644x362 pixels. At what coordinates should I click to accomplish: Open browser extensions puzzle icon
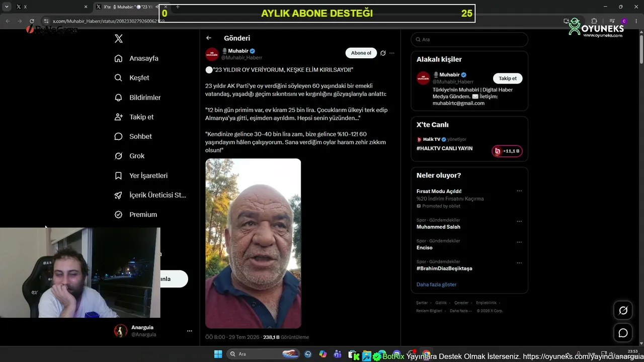point(594,21)
